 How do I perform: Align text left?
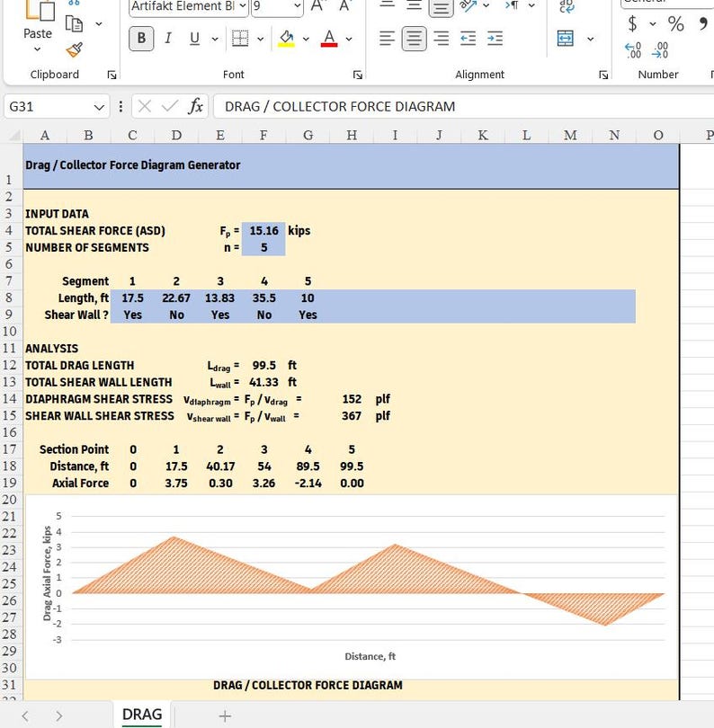pyautogui.click(x=387, y=38)
